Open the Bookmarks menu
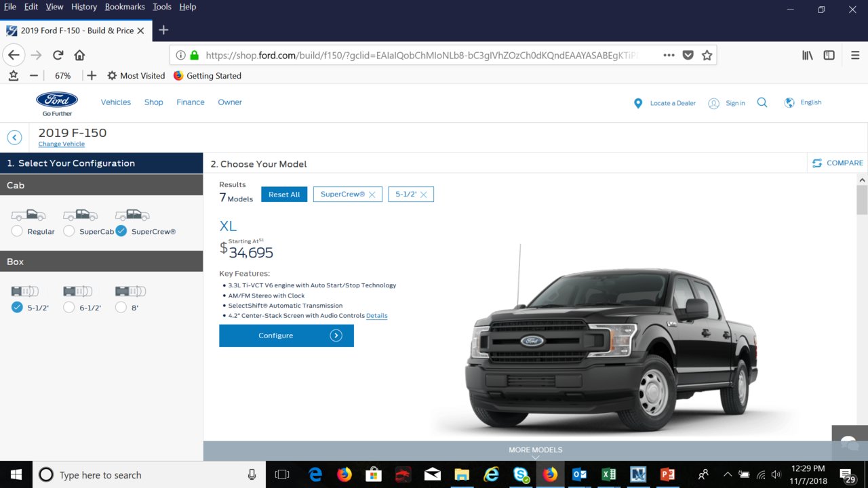Screen dimensions: 868x488 125,7
